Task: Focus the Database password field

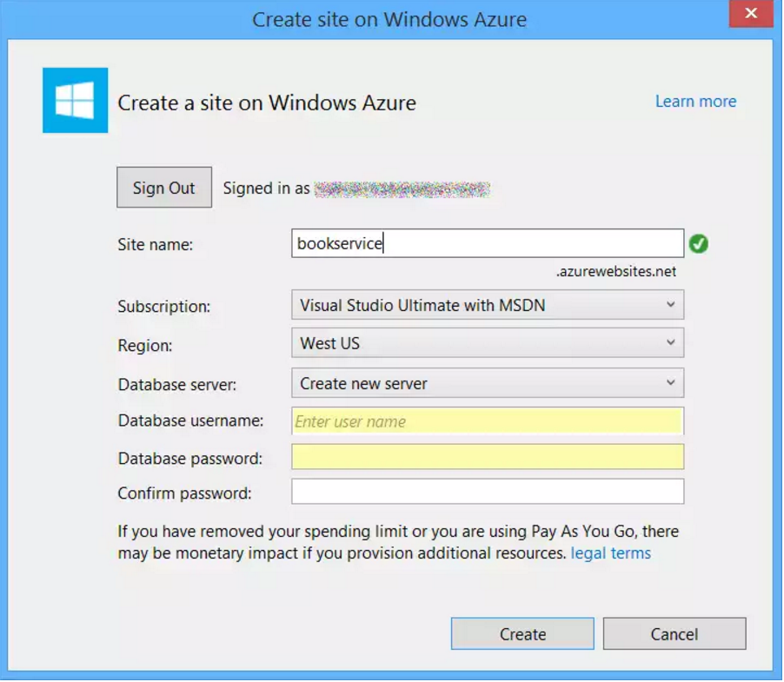Action: coord(488,457)
